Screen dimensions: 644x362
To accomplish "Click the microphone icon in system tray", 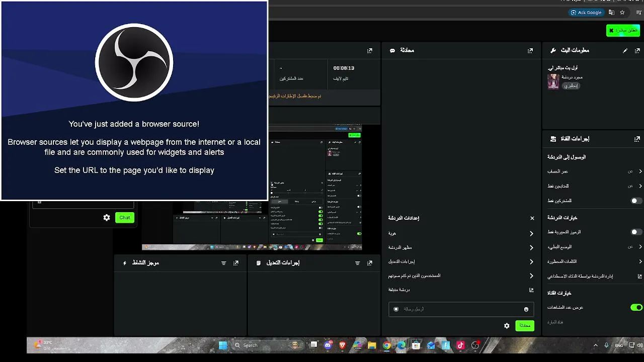I will click(606, 345).
